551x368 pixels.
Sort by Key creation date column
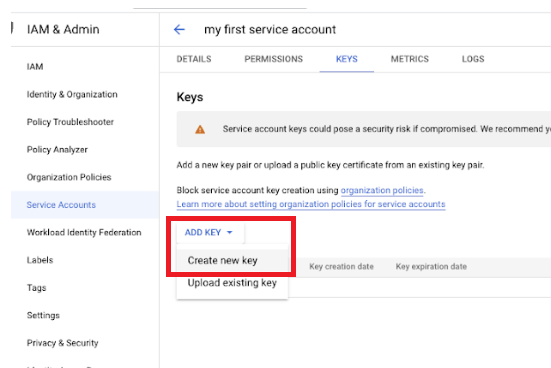[x=342, y=267]
